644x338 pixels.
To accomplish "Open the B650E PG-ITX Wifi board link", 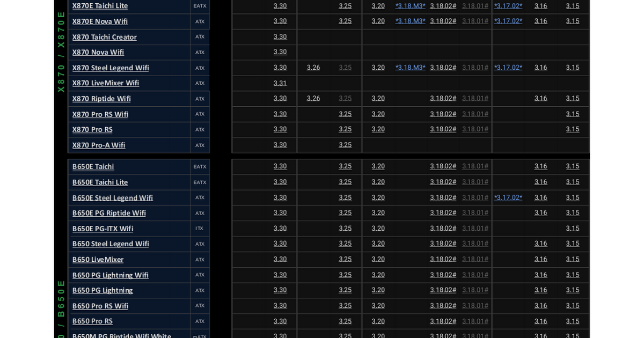I will [103, 229].
